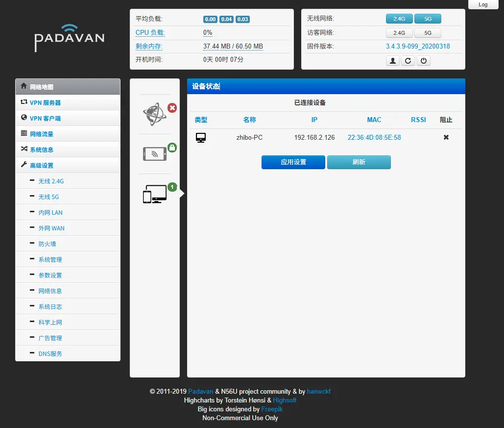Screen dimensions: 504x428
Task: Click the zhibo-PC computer type icon
Action: 201,138
